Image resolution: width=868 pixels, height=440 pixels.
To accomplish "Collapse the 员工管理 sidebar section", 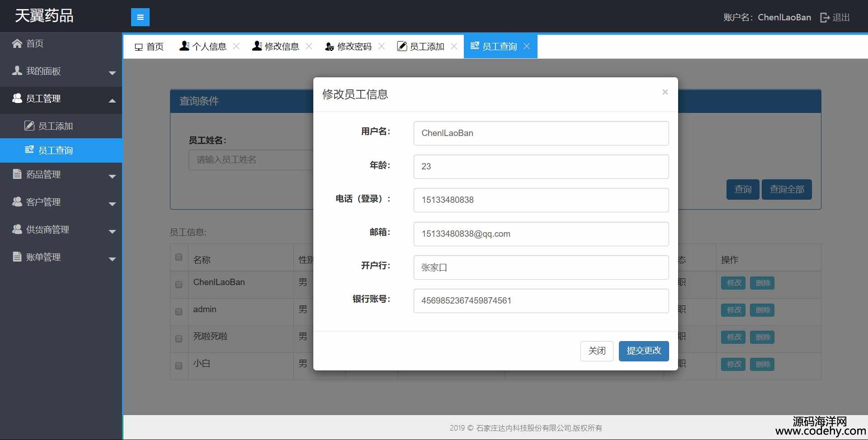I will [x=61, y=98].
